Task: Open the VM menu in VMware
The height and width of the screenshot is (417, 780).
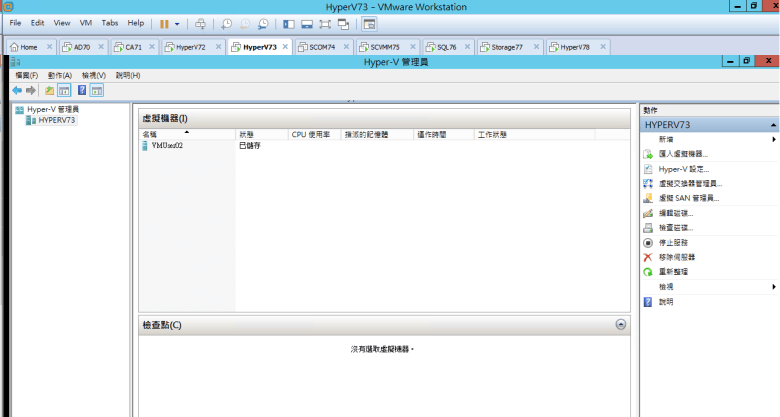Action: coord(84,22)
